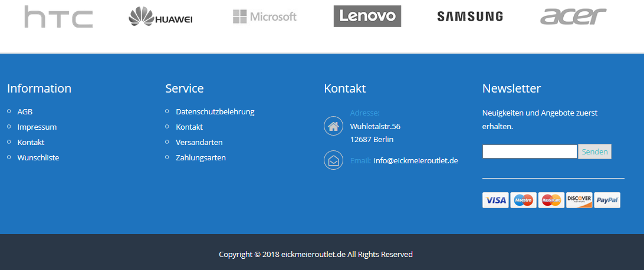Image resolution: width=644 pixels, height=270 pixels.
Task: Select the Acer brand logo
Action: point(573,17)
